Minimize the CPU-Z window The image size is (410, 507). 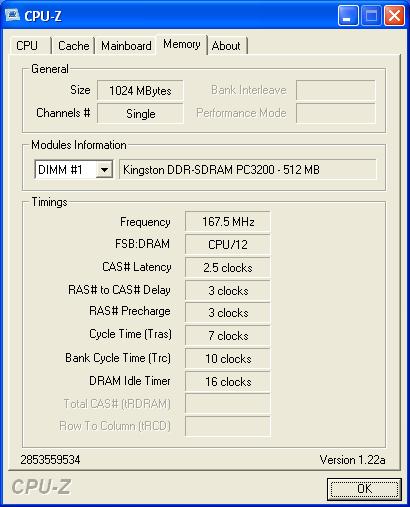[348, 16]
